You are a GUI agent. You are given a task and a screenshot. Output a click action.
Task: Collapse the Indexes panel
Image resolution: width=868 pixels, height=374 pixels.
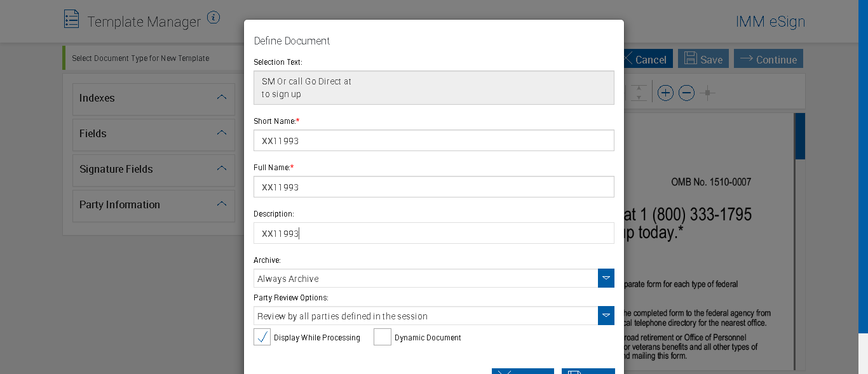(221, 98)
